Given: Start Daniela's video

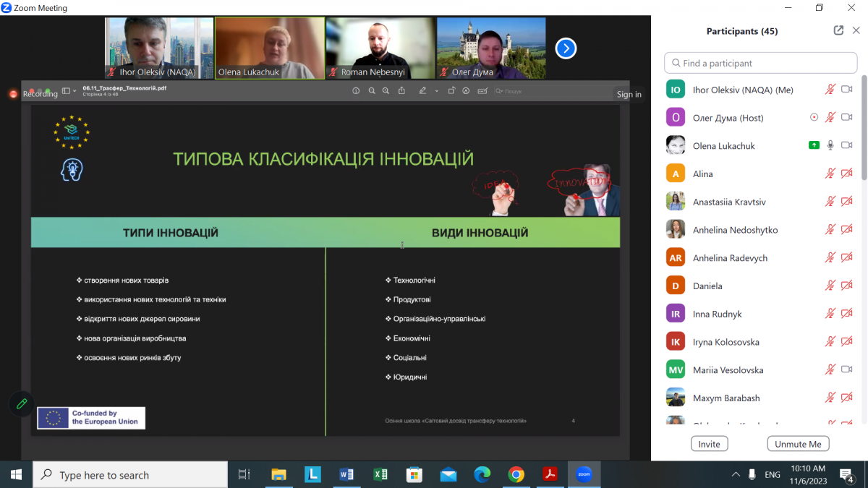Looking at the screenshot, I should [x=847, y=285].
